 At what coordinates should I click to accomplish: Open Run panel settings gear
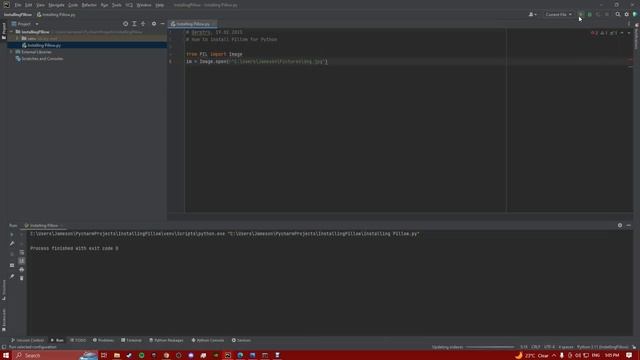tap(620, 225)
